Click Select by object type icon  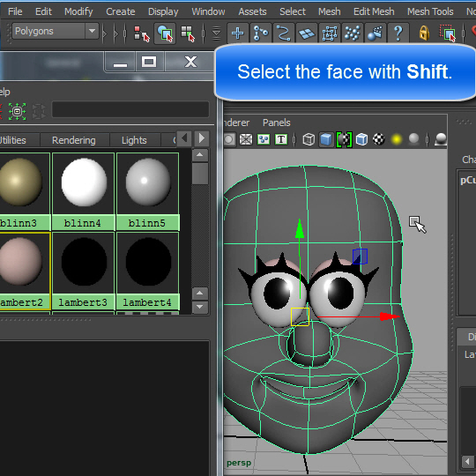click(165, 33)
